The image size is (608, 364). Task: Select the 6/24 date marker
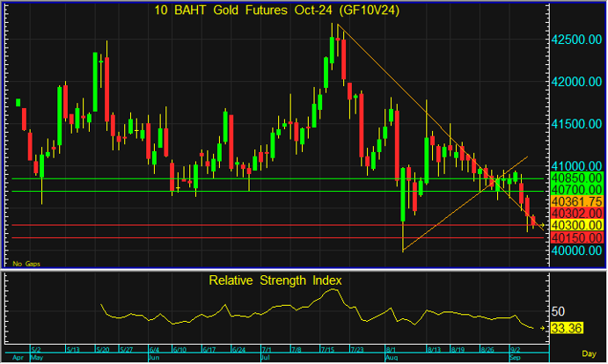click(x=238, y=350)
